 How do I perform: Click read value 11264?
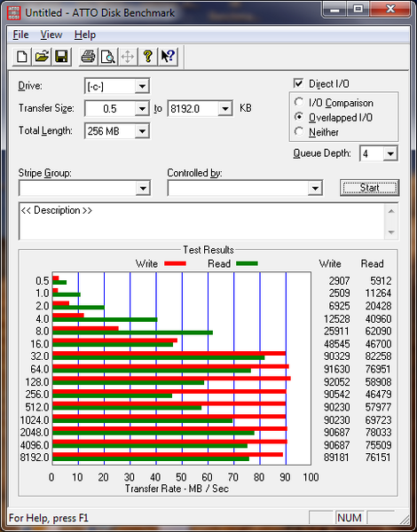pyautogui.click(x=378, y=293)
